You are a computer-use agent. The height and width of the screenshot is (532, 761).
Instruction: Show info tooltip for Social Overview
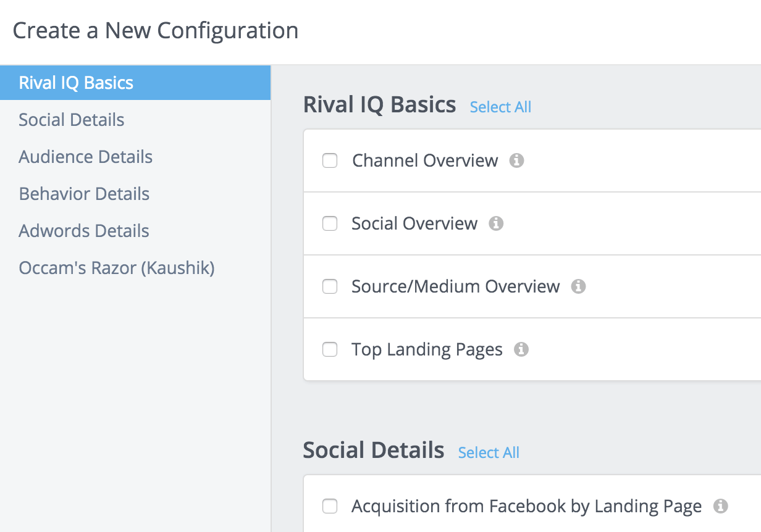pos(496,223)
